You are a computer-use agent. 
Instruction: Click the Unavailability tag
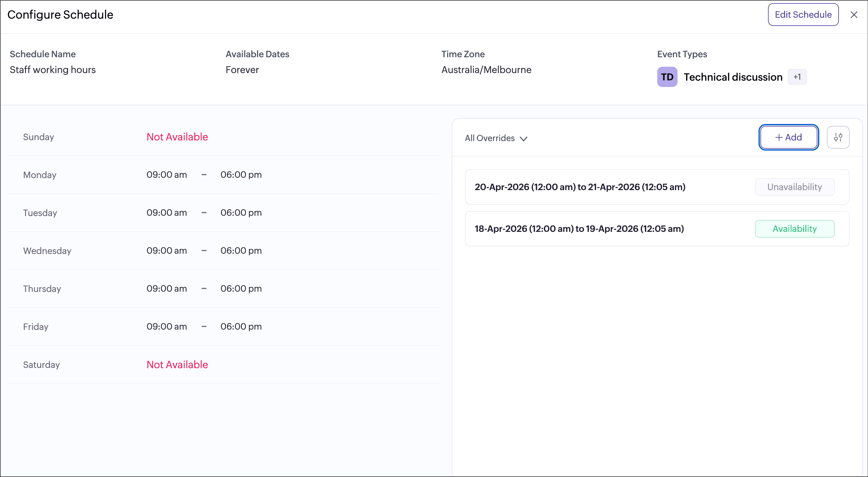click(794, 187)
